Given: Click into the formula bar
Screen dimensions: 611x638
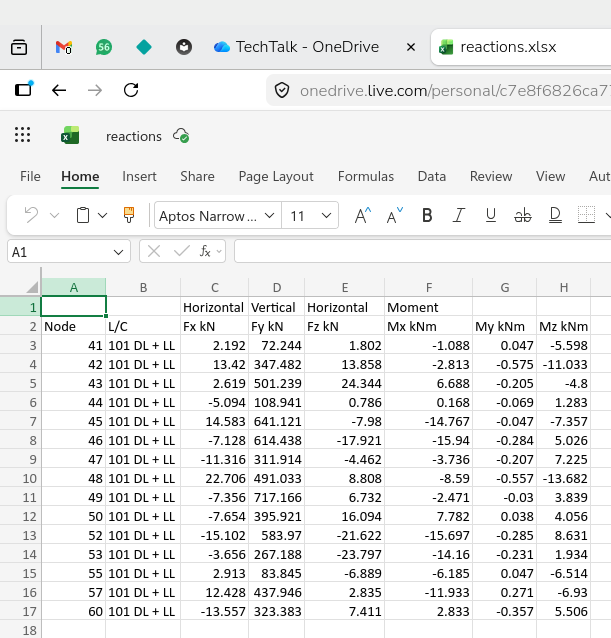Looking at the screenshot, I should point(422,251).
